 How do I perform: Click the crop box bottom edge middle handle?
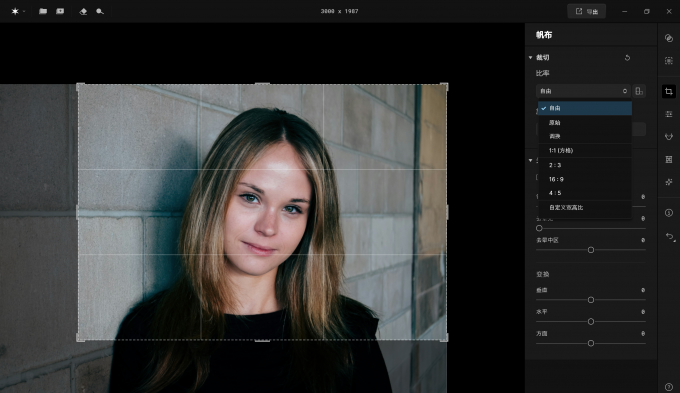pyautogui.click(x=262, y=341)
